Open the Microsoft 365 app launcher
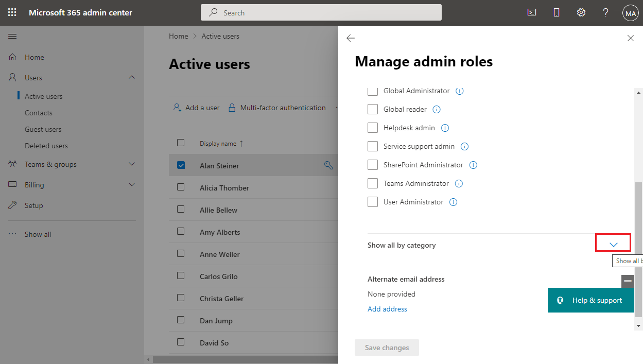This screenshot has height=364, width=643. point(12,12)
